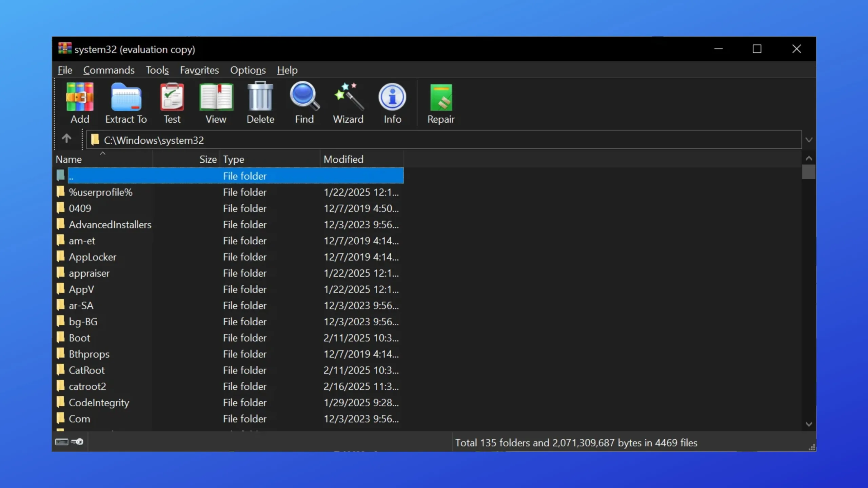This screenshot has width=868, height=488.
Task: Sort the list by Size column header
Action: [186, 159]
